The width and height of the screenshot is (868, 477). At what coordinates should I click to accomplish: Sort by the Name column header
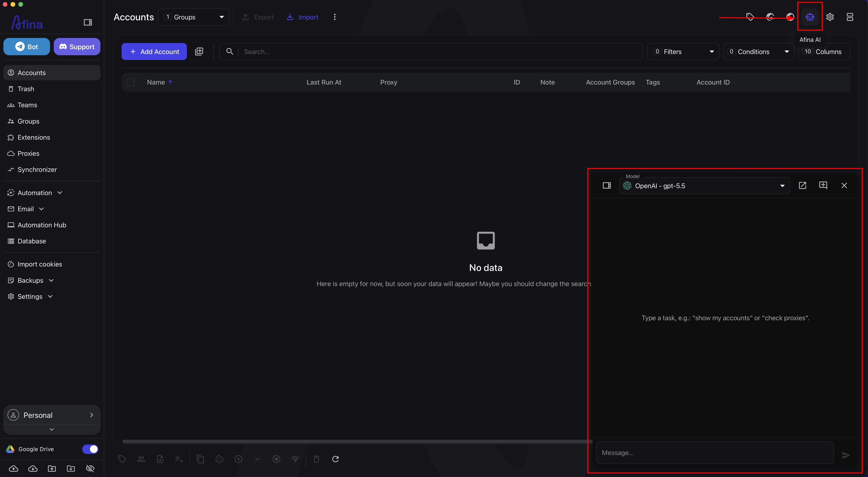160,82
